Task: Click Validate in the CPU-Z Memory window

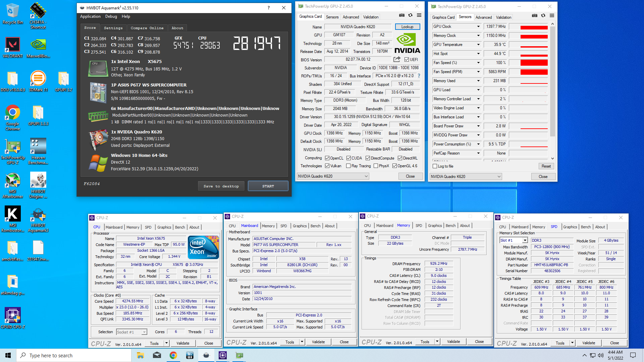Action: tap(453, 342)
